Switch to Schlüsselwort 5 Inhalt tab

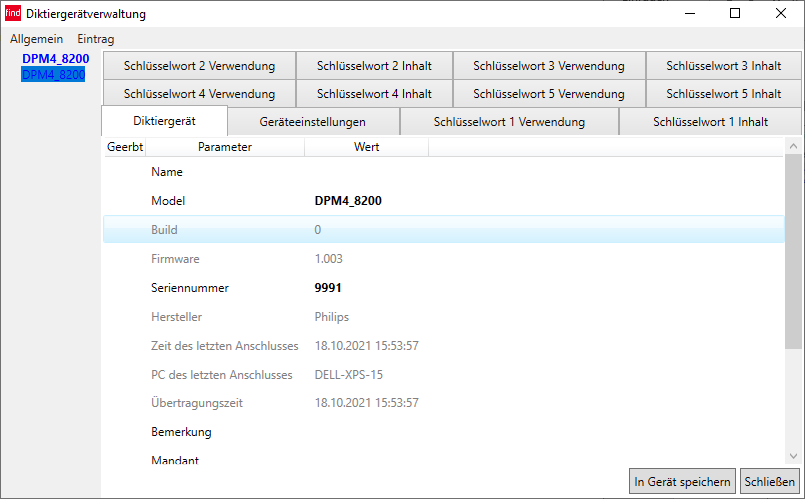[x=723, y=94]
